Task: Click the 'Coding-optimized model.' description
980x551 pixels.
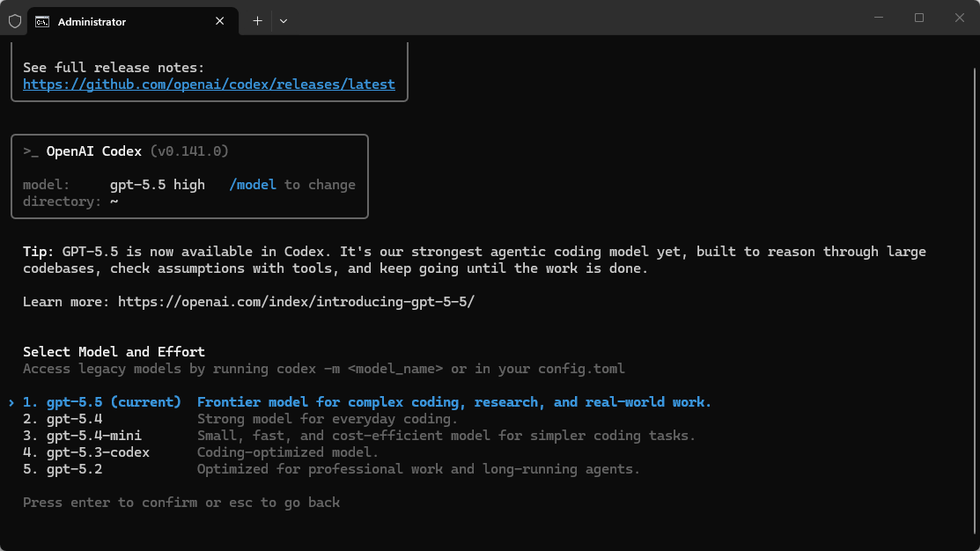Action: [x=288, y=452]
